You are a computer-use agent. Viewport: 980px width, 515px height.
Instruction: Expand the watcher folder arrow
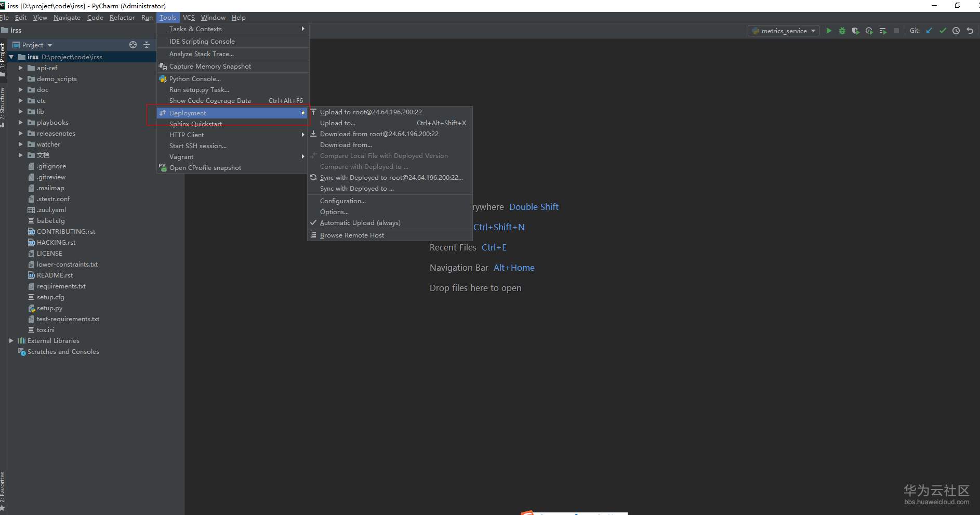click(x=21, y=144)
